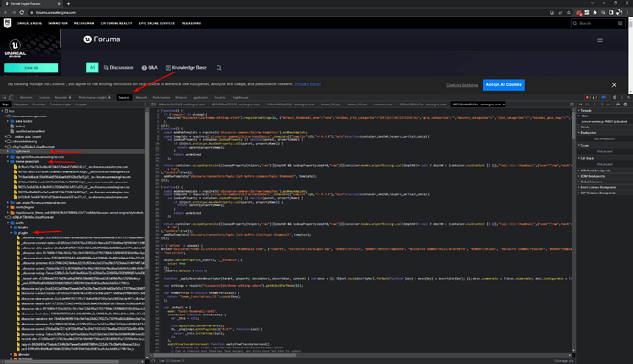Click the SIGN IN button
This screenshot has height=364, width=633.
30,68
